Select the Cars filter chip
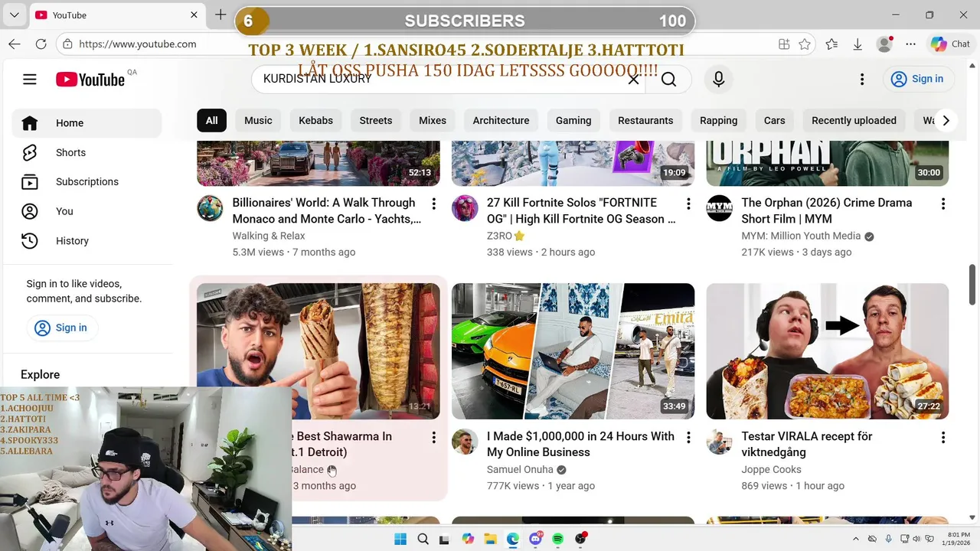 [774, 120]
